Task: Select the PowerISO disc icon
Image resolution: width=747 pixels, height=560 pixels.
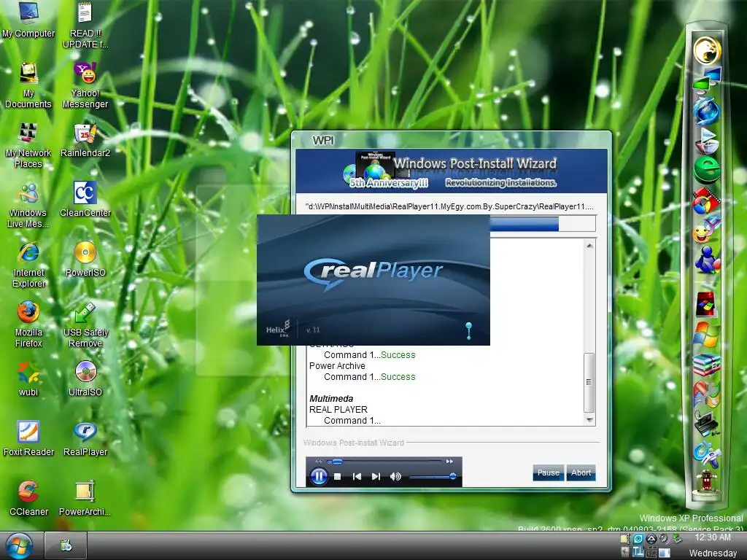Action: pyautogui.click(x=85, y=259)
